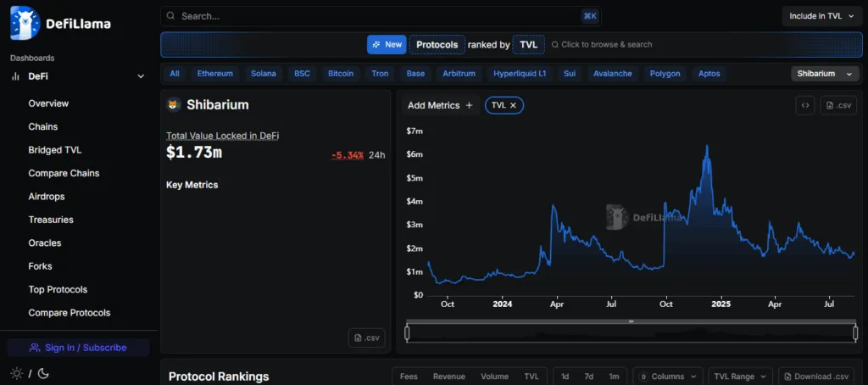Click the DeFi bar chart icon
The image size is (868, 385).
click(15, 76)
